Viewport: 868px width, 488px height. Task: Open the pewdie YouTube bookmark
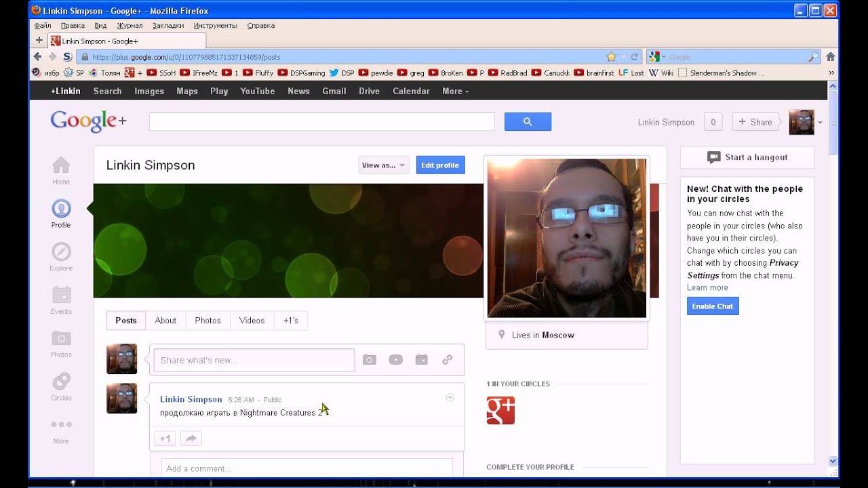376,73
